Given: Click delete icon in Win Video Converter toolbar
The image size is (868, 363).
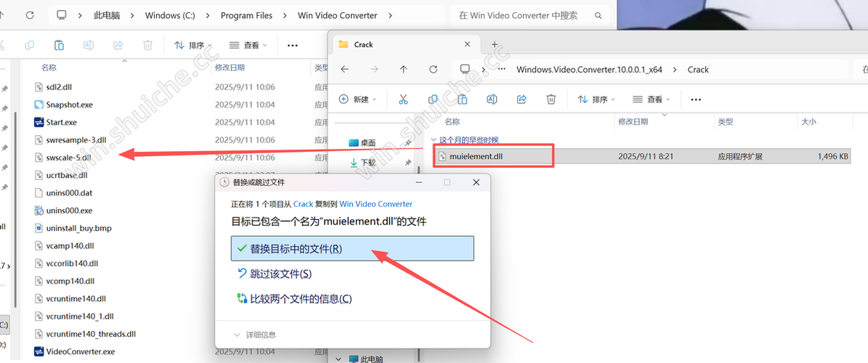Looking at the screenshot, I should coord(147,45).
